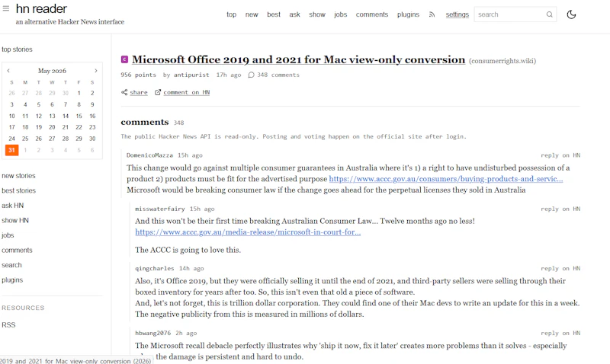Open the settings link in header
The image size is (610, 364).
pyautogui.click(x=457, y=14)
